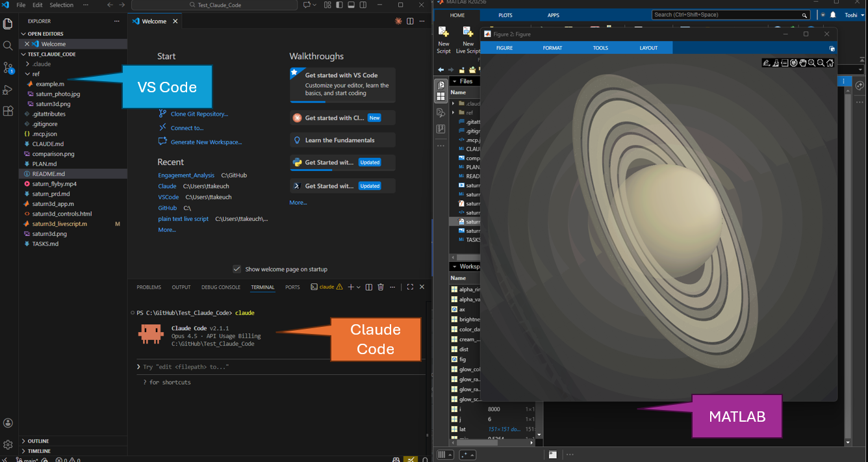Open the launch profile dropdown next to terminal plus
Image resolution: width=868 pixels, height=462 pixels.
[x=358, y=287]
